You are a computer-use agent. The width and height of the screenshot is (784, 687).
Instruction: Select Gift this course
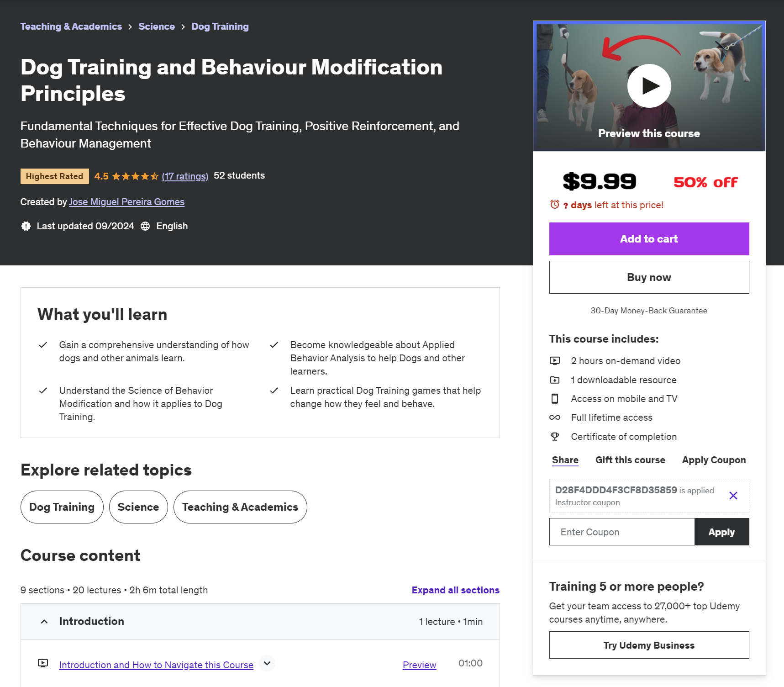click(630, 460)
